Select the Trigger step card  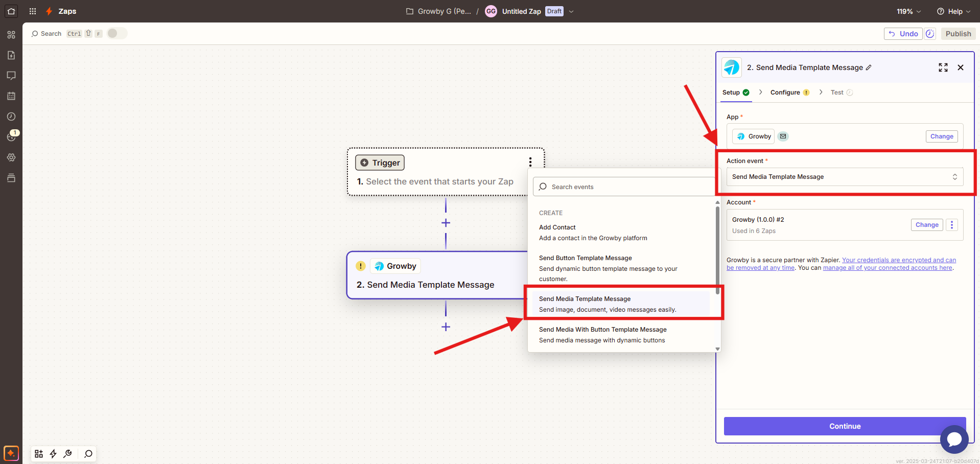tap(446, 172)
